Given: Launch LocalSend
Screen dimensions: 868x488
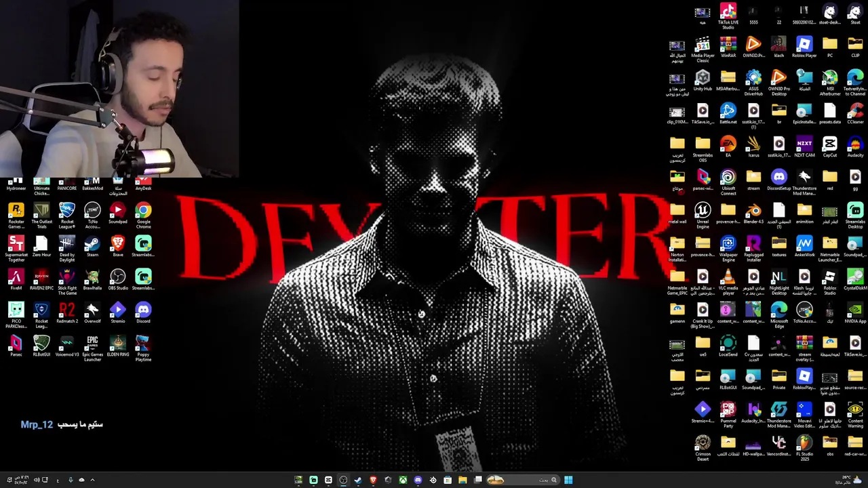Looking at the screenshot, I should pos(728,346).
